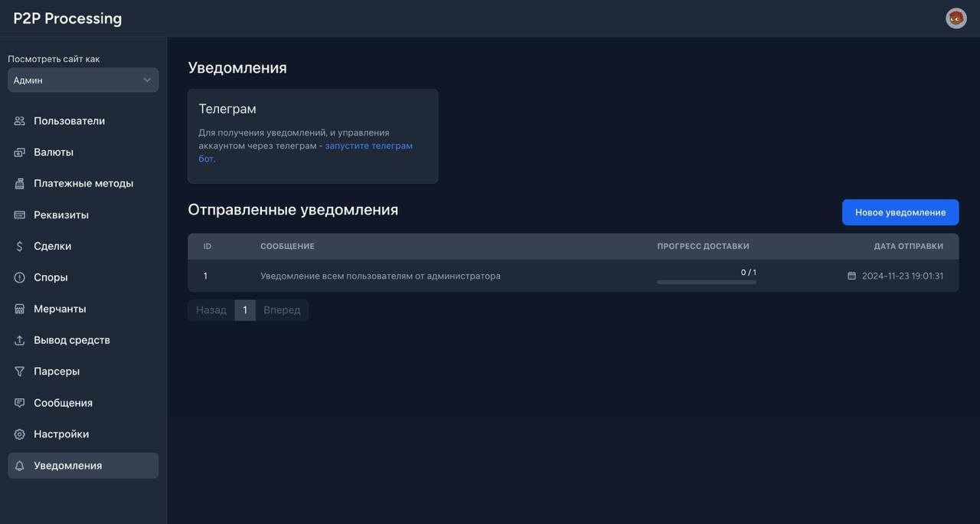Click the icon next to Платежные методы
The width and height of the screenshot is (980, 524).
click(x=20, y=184)
